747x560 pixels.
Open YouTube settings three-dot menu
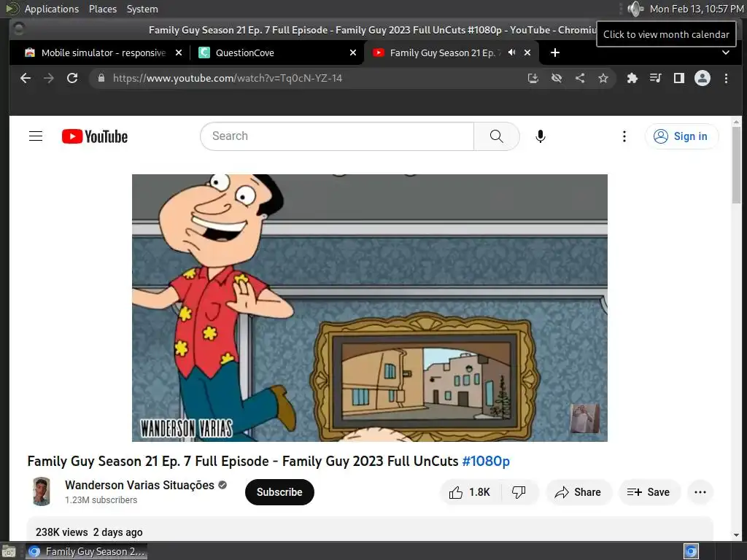(x=624, y=136)
